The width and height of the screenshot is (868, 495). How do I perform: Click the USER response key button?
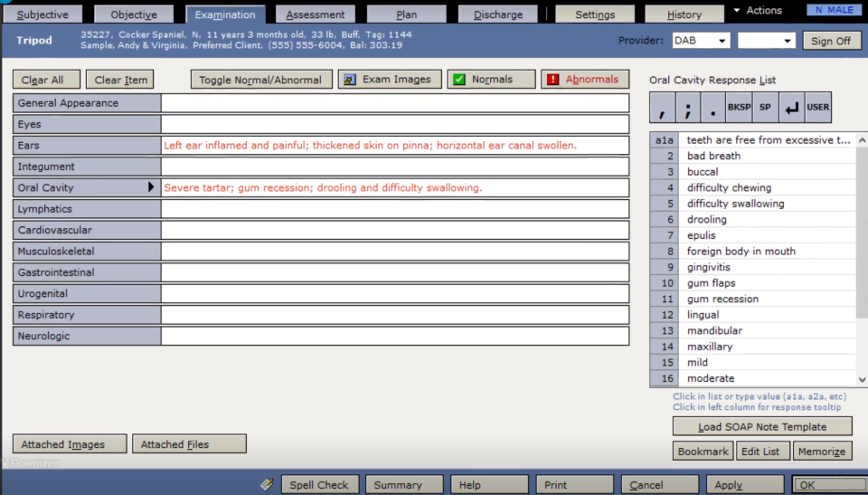point(818,108)
